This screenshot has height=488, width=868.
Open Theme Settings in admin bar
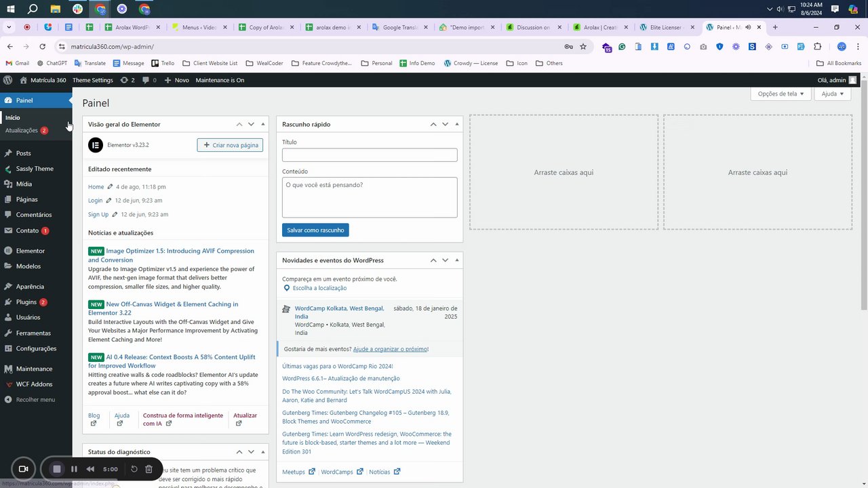[x=93, y=80]
